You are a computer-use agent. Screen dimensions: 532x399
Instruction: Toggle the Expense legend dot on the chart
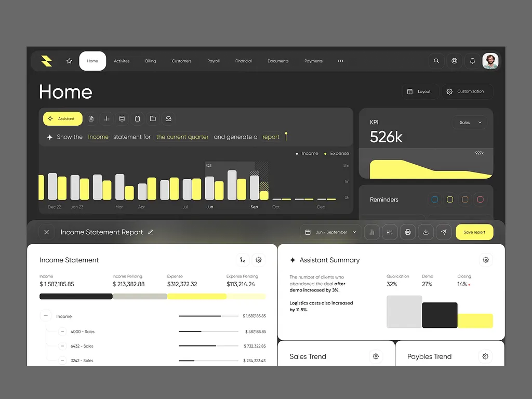point(325,153)
